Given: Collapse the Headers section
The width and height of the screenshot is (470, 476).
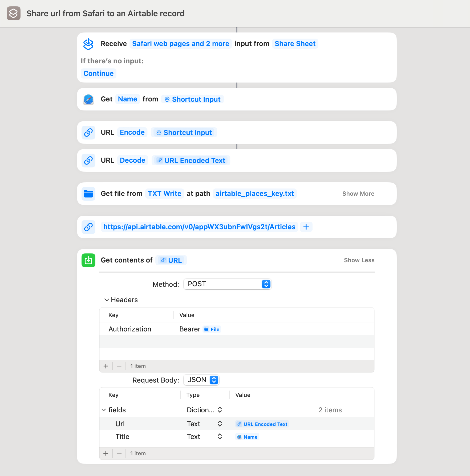Looking at the screenshot, I should 107,300.
